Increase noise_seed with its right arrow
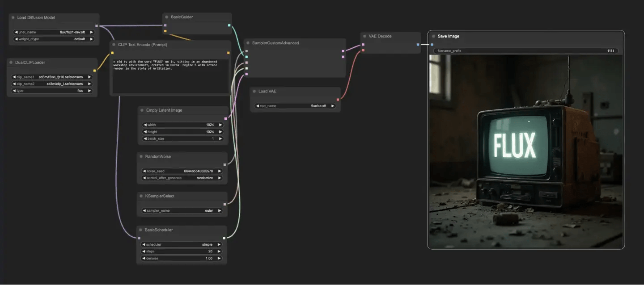Viewport: 644px width, 285px height. click(219, 171)
